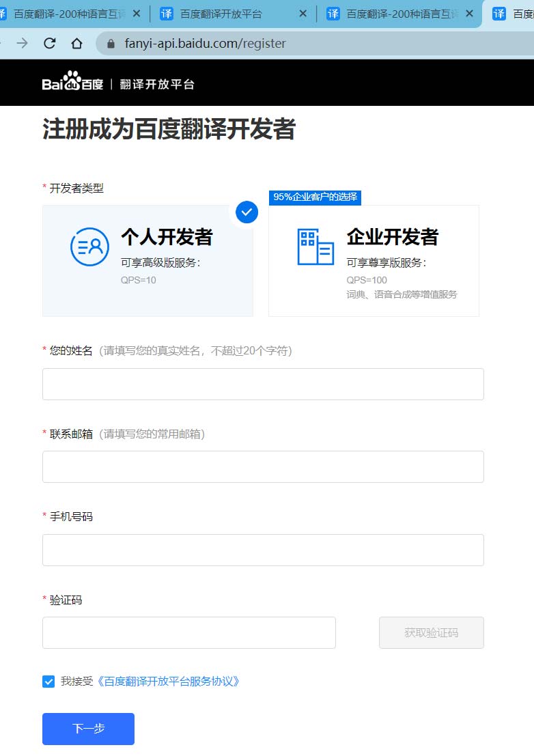The height and width of the screenshot is (756, 534).
Task: Click the 注册成为百度翻译开发者 heading
Action: point(169,129)
